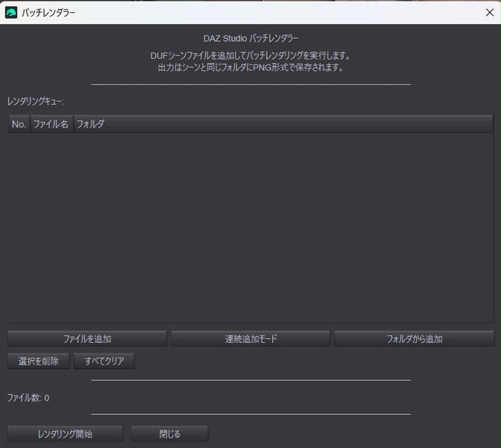Sort by No. column header
The height and width of the screenshot is (448, 501).
[19, 124]
